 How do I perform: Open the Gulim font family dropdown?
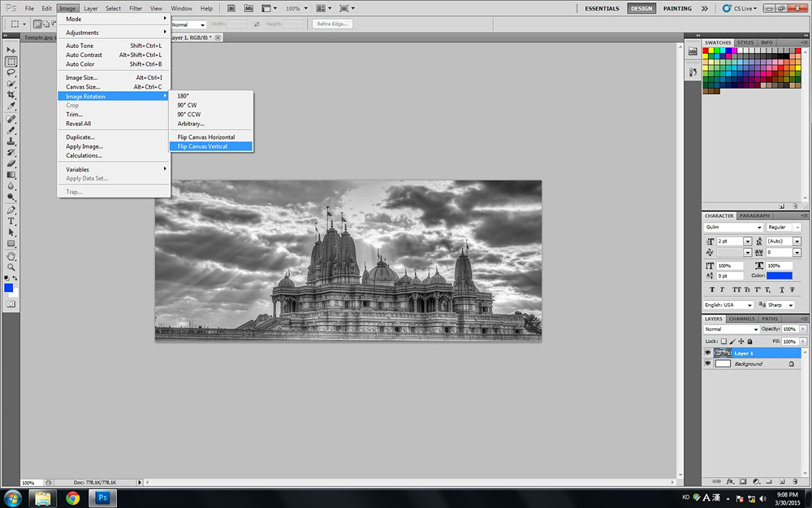[x=761, y=228]
